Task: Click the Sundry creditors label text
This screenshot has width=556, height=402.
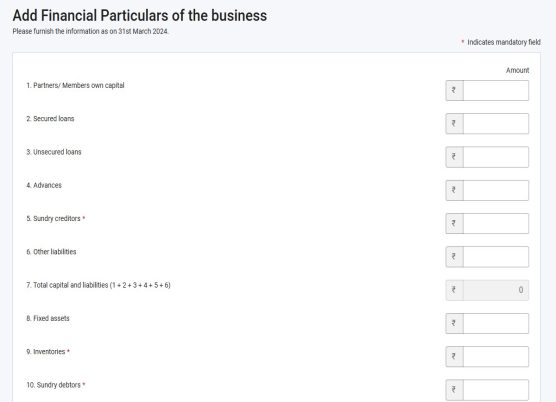Action: [x=56, y=219]
